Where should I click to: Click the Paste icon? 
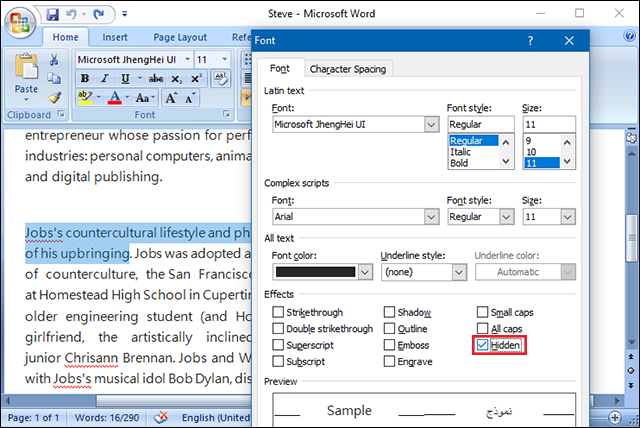pos(26,67)
